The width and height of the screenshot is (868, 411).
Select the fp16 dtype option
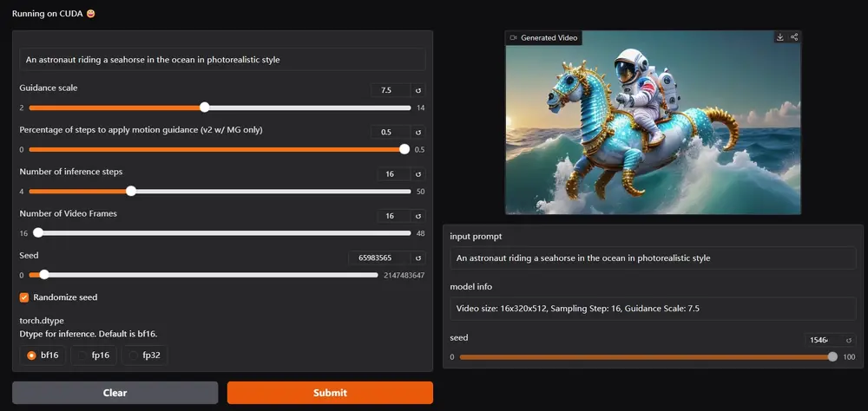(94, 356)
